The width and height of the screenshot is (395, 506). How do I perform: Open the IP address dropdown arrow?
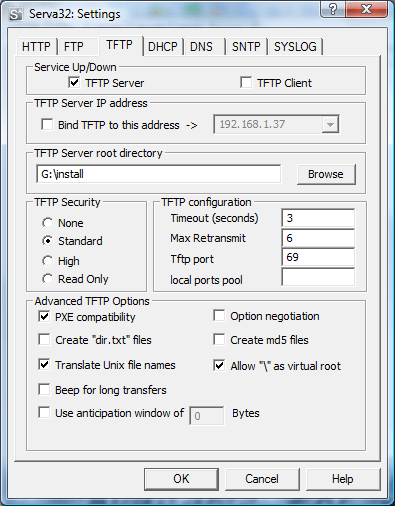tap(330, 125)
